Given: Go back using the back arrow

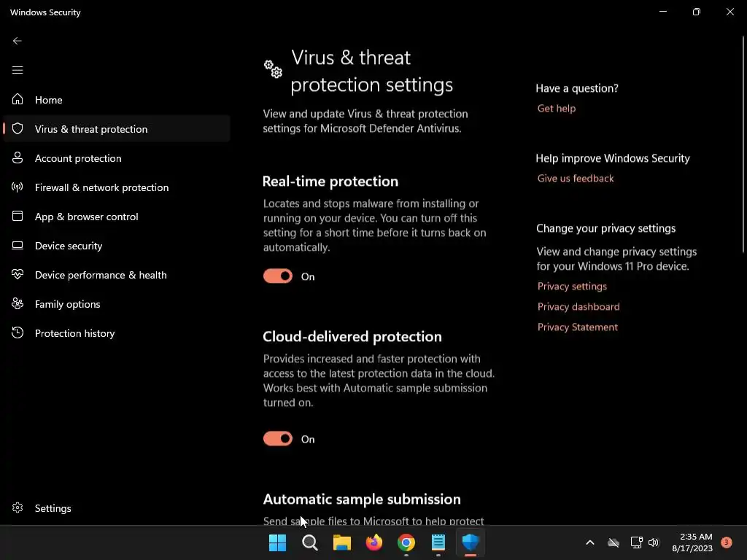Looking at the screenshot, I should [18, 41].
